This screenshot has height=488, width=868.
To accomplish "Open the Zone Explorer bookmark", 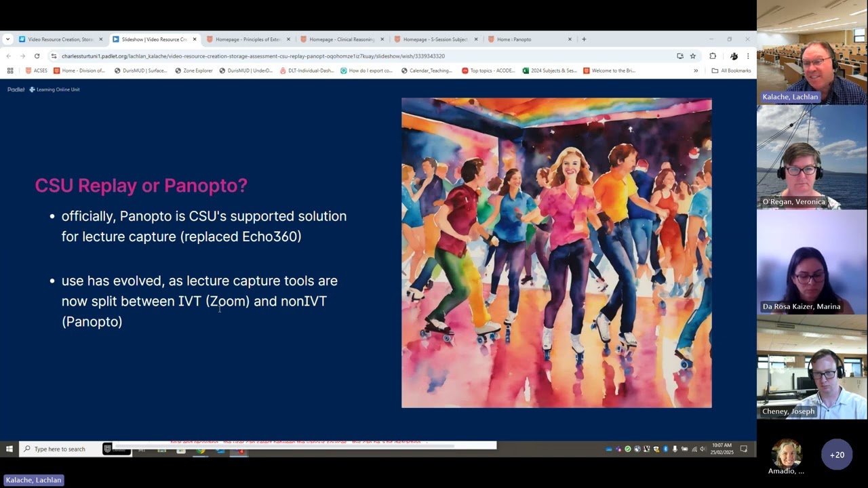I will tap(193, 70).
